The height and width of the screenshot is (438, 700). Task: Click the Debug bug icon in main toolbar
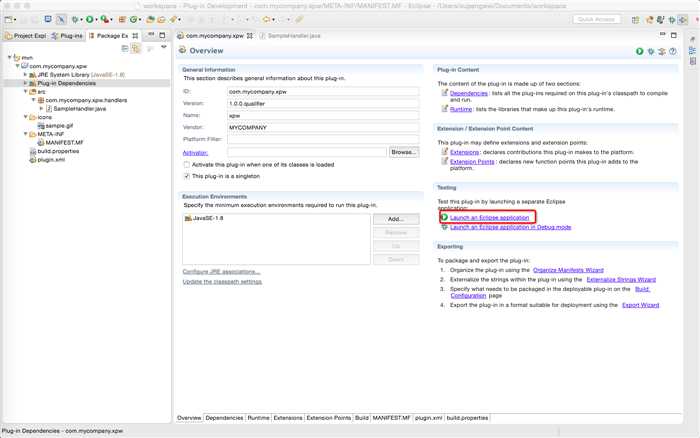75,20
